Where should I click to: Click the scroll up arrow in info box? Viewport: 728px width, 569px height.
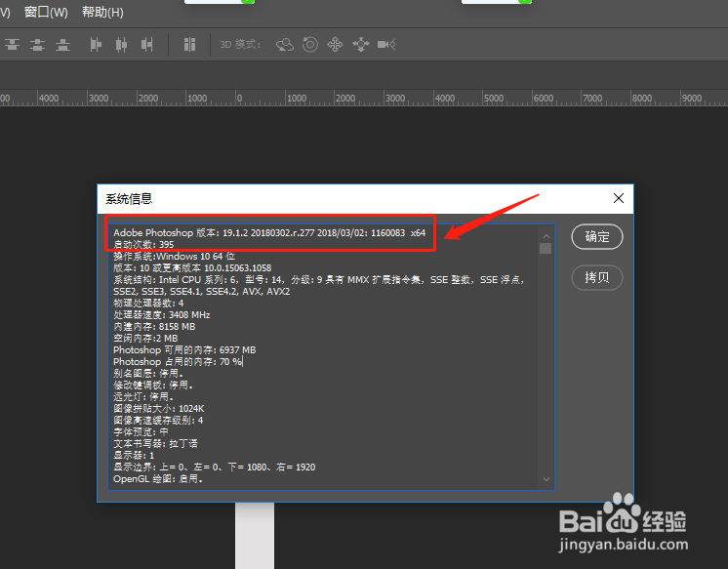(546, 236)
